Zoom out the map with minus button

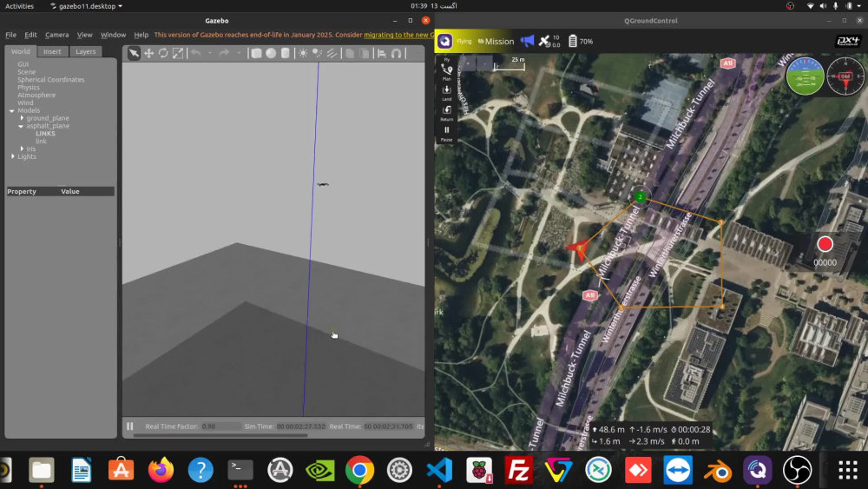pyautogui.click(x=484, y=63)
